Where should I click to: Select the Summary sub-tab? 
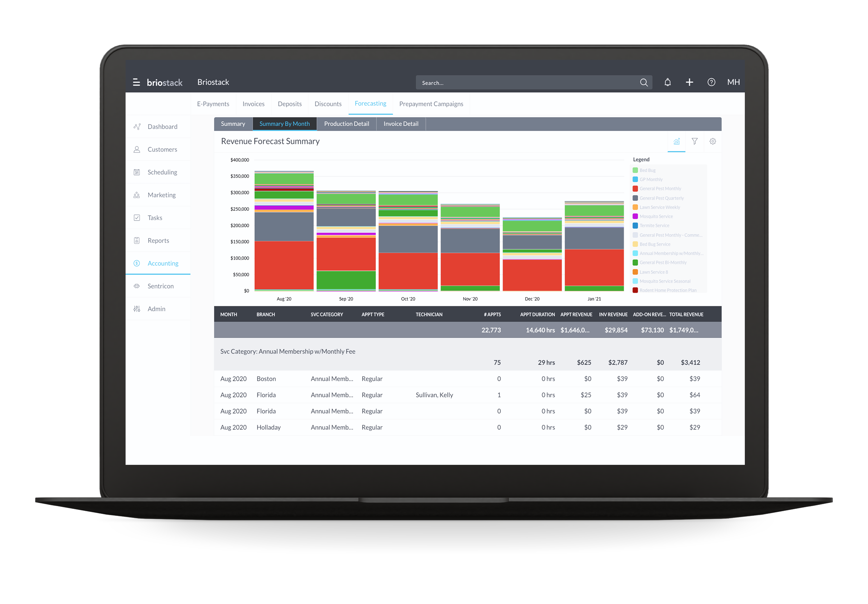(233, 124)
